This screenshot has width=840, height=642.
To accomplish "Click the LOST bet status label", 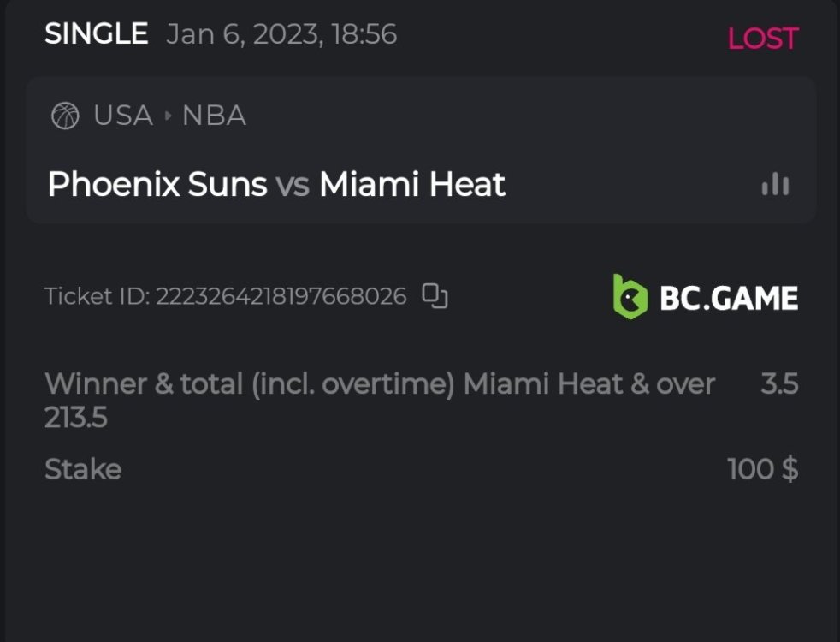I will [762, 39].
